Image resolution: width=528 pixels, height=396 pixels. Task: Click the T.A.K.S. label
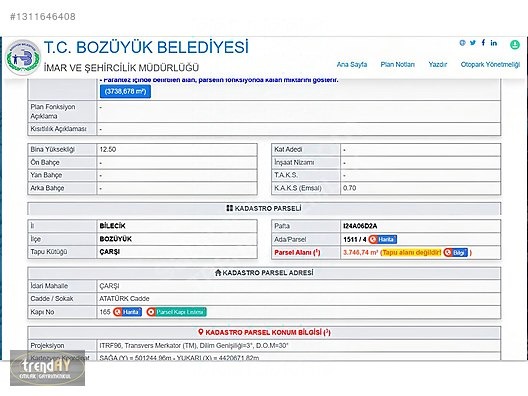[x=286, y=175]
